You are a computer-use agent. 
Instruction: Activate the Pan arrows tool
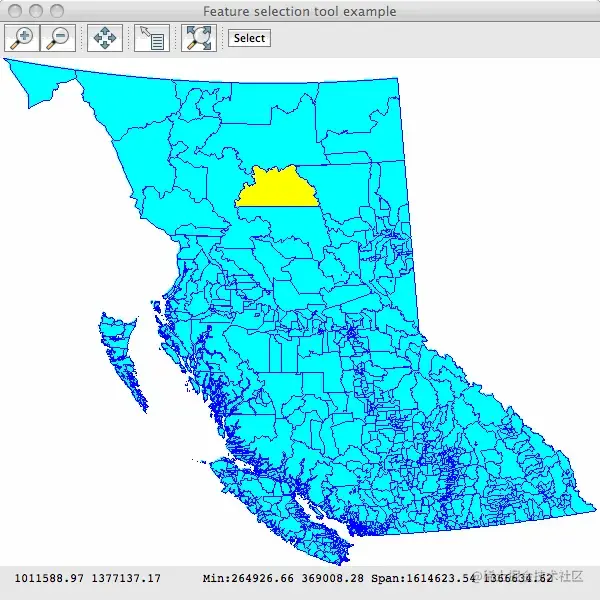tap(105, 38)
